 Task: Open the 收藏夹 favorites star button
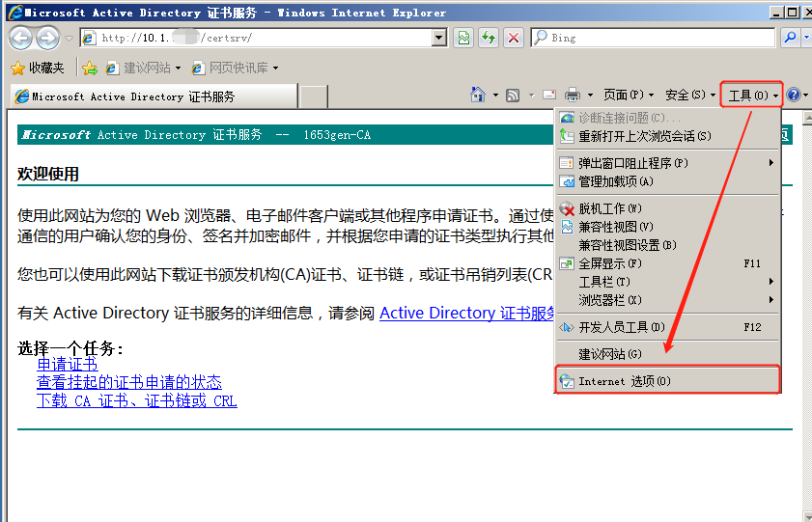(x=38, y=68)
